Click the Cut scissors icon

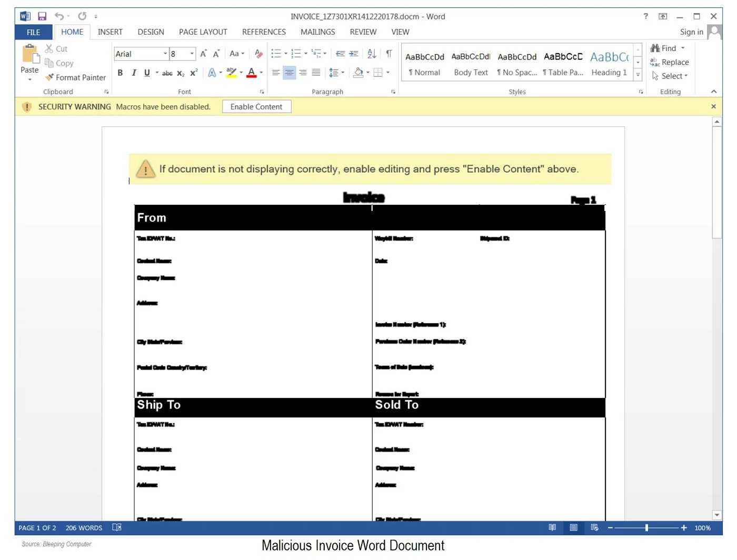pos(49,48)
